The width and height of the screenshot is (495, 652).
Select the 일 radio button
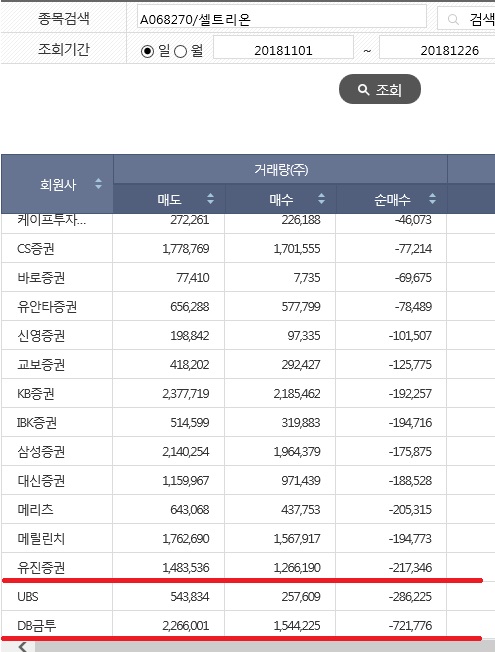tap(147, 52)
